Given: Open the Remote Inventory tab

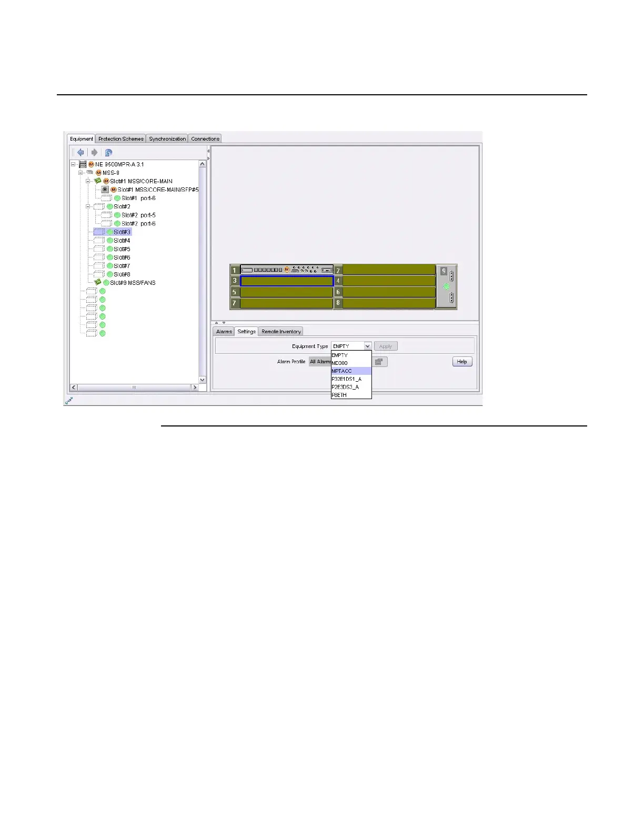Looking at the screenshot, I should (x=281, y=332).
